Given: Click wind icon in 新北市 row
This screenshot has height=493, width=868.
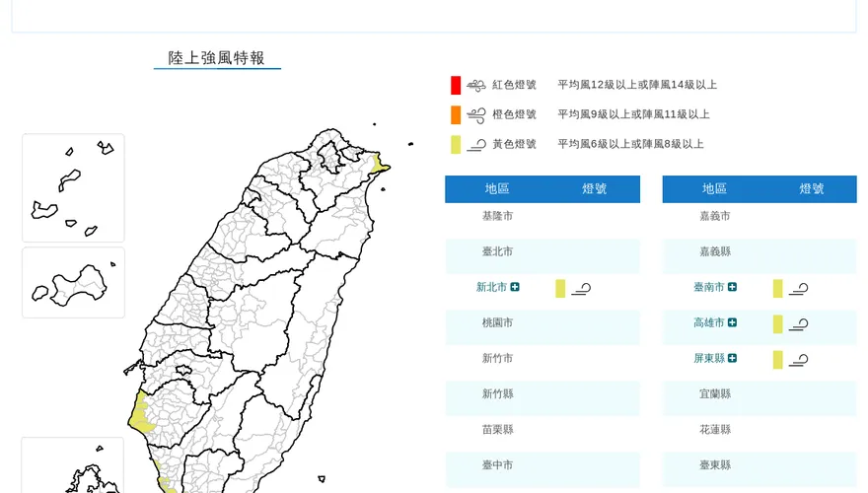Looking at the screenshot, I should 581,289.
